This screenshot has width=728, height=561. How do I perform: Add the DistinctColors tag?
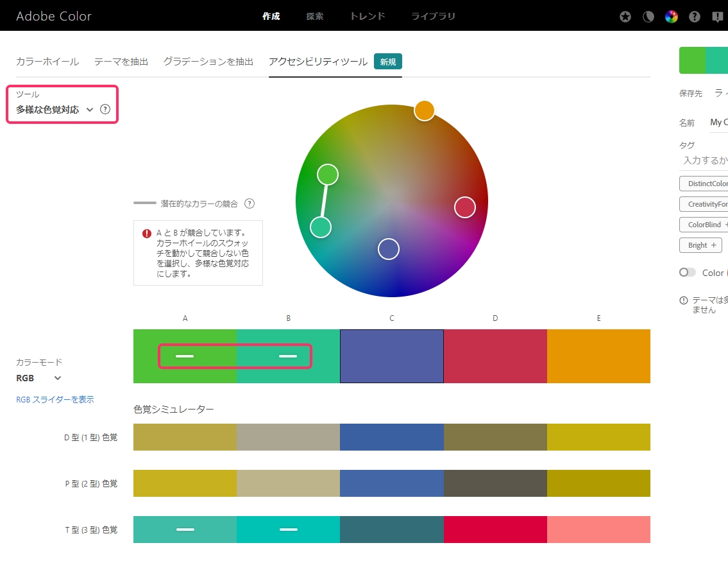(704, 184)
